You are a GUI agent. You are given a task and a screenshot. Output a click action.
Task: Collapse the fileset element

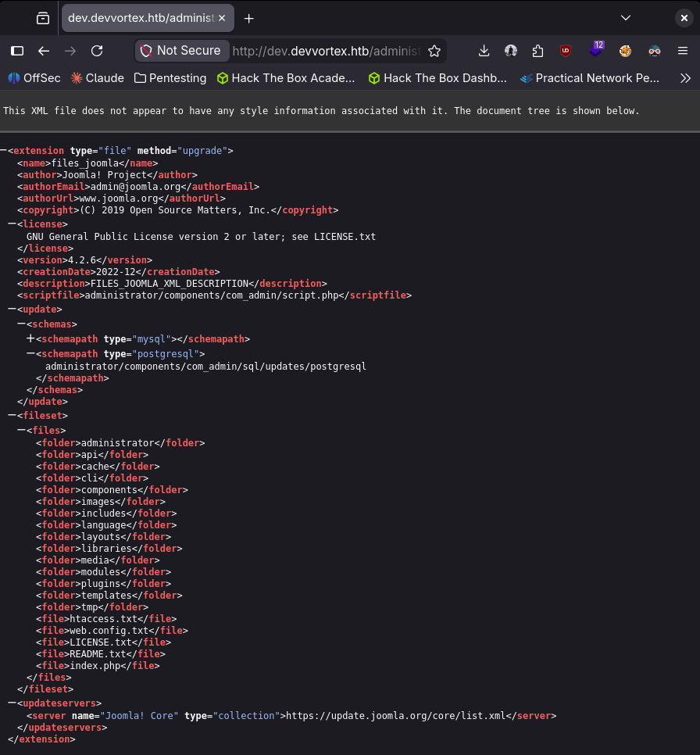click(x=12, y=416)
